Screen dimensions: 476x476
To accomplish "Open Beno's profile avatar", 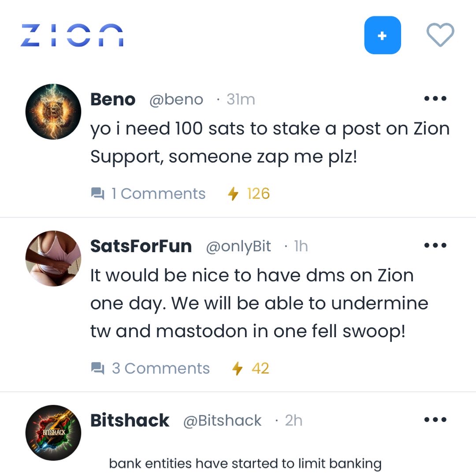I will click(x=53, y=112).
